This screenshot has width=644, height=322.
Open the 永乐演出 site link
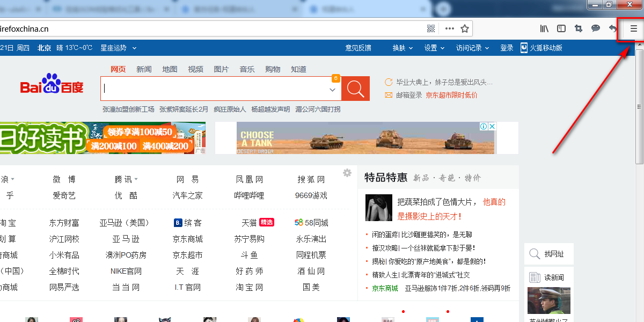click(311, 239)
